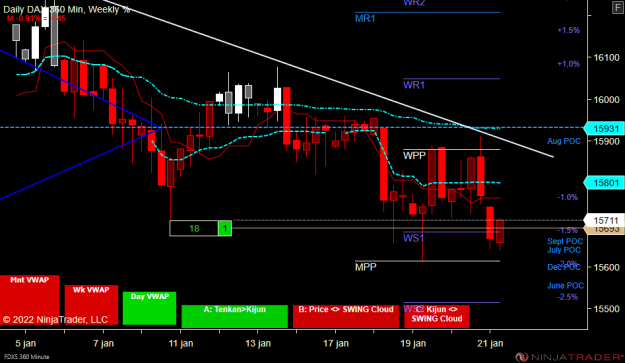The width and height of the screenshot is (625, 363).
Task: Click 15600 on the price axis
Action: (606, 267)
